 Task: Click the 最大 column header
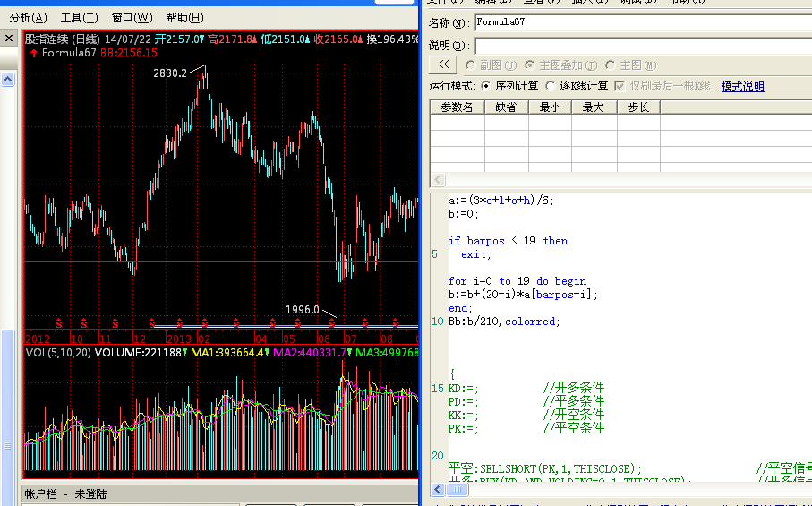(594, 107)
